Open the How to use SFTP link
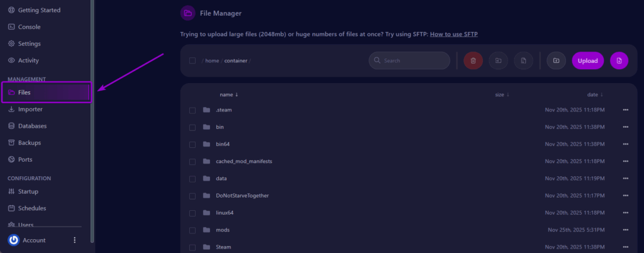The width and height of the screenshot is (644, 253). [x=454, y=34]
